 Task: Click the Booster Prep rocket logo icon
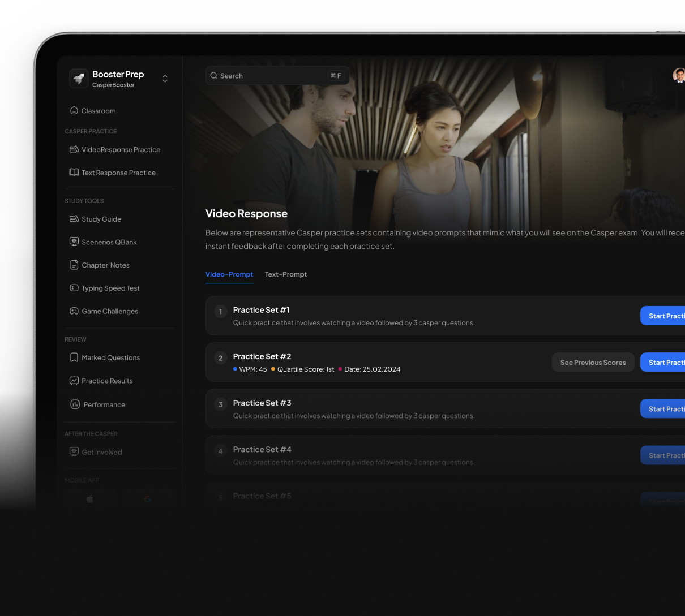(79, 79)
